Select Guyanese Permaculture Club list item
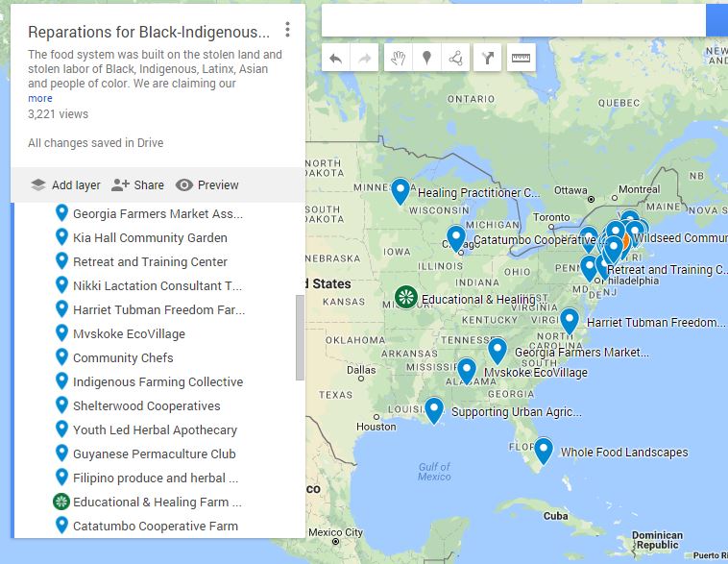Screen dimensions: 728x564 (x=154, y=454)
